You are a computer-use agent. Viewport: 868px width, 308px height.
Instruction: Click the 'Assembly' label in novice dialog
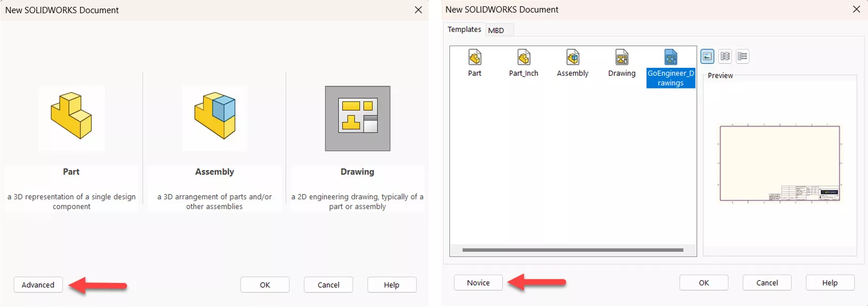[215, 172]
